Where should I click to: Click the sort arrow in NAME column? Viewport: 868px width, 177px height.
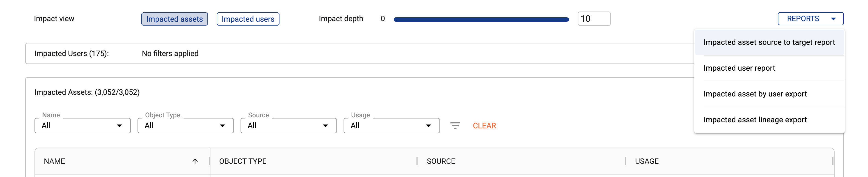click(x=195, y=161)
